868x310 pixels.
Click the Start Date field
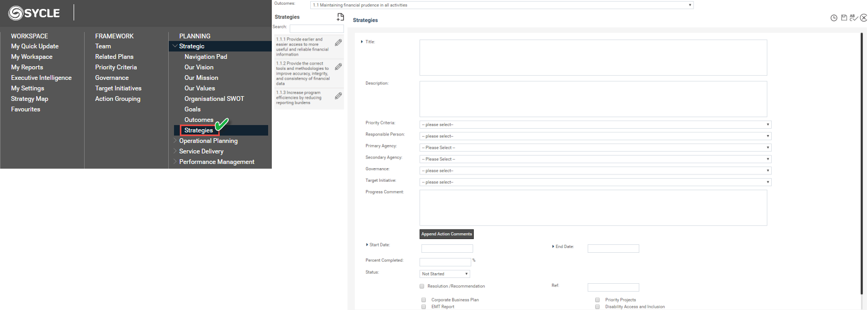click(447, 249)
